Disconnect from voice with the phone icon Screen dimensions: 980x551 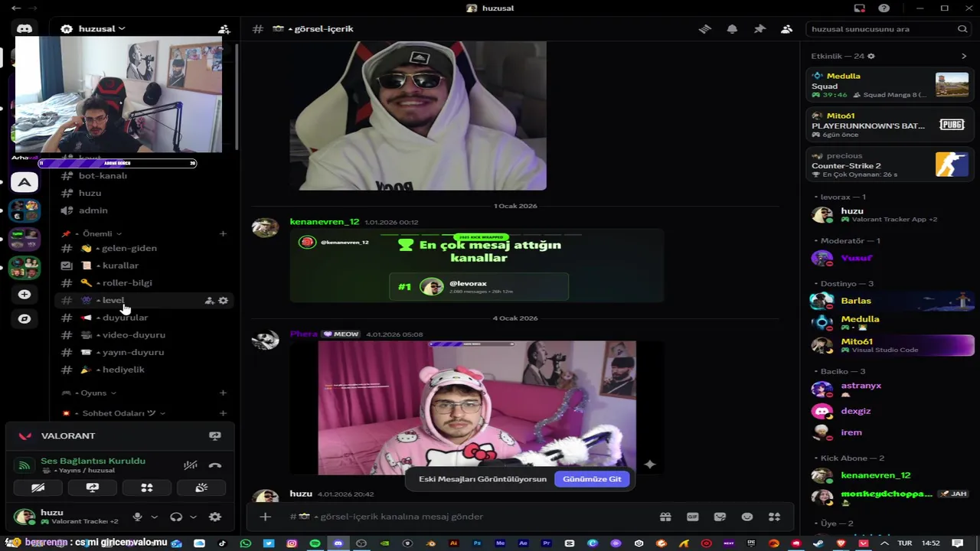(215, 465)
